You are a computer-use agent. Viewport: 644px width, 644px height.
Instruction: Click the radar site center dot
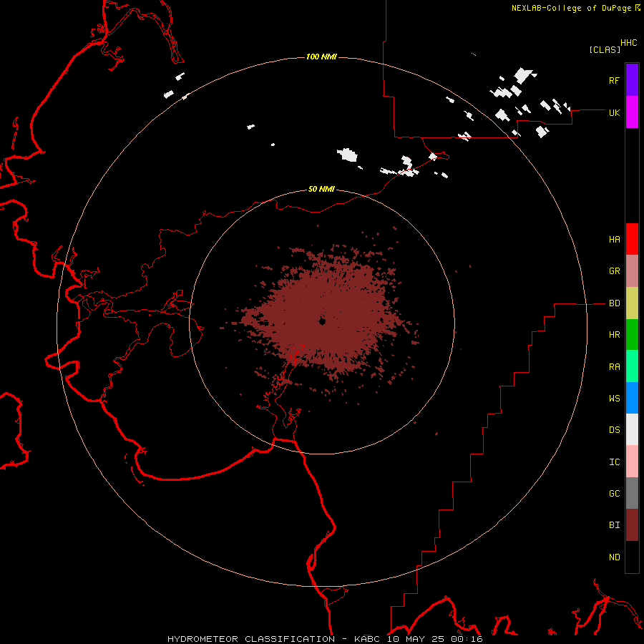(x=322, y=321)
